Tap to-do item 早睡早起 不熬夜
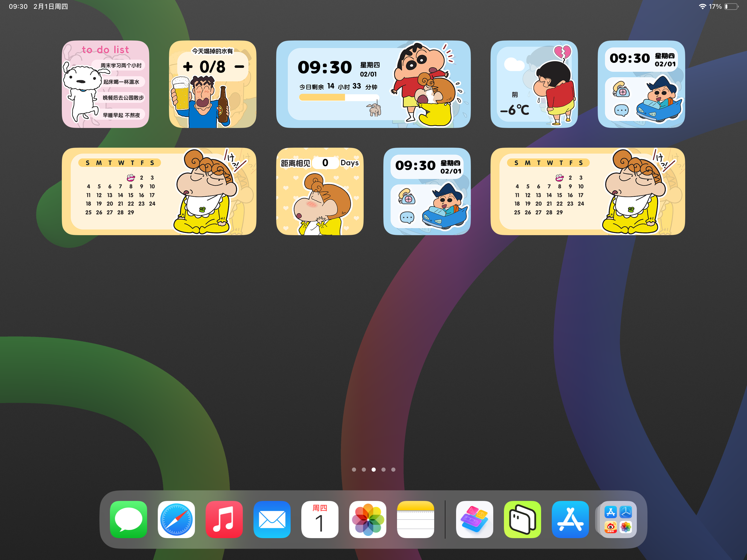 coord(121,115)
